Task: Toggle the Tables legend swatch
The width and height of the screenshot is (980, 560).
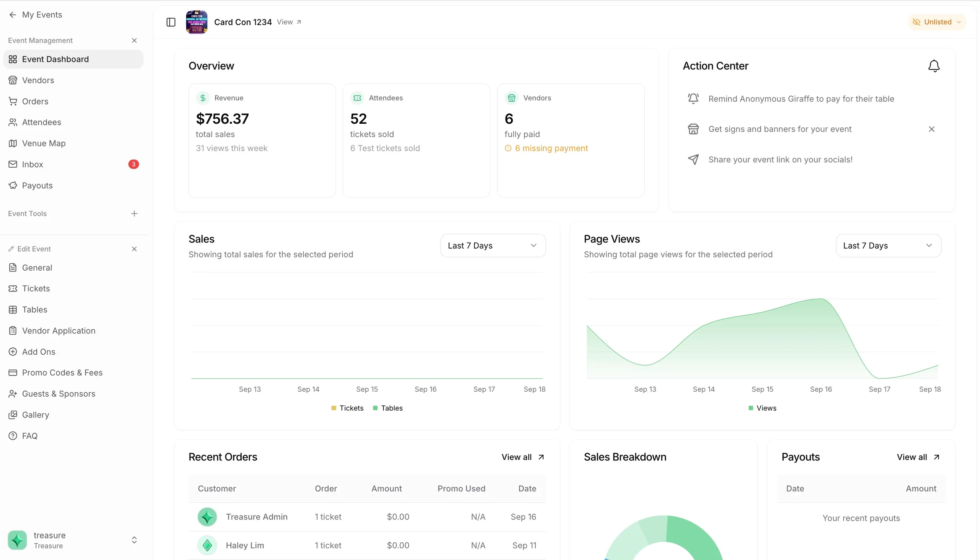Action: 375,408
